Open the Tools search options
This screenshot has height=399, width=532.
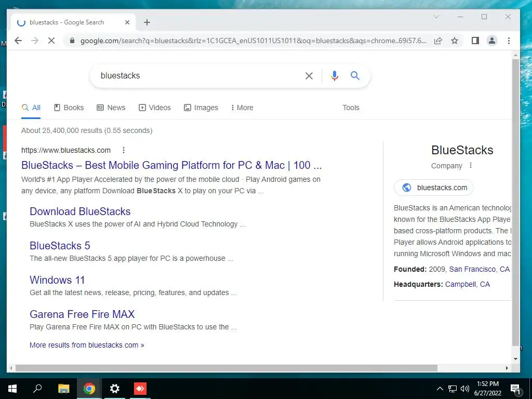click(x=351, y=108)
